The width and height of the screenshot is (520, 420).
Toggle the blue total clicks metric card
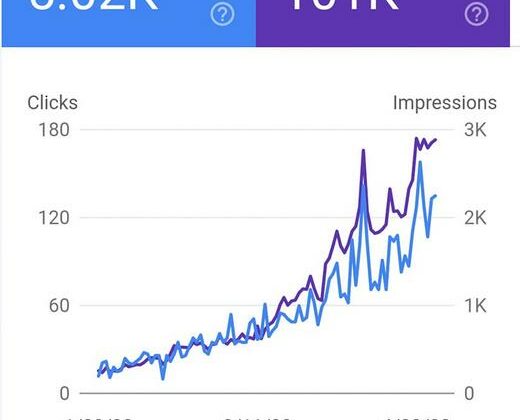point(129,23)
